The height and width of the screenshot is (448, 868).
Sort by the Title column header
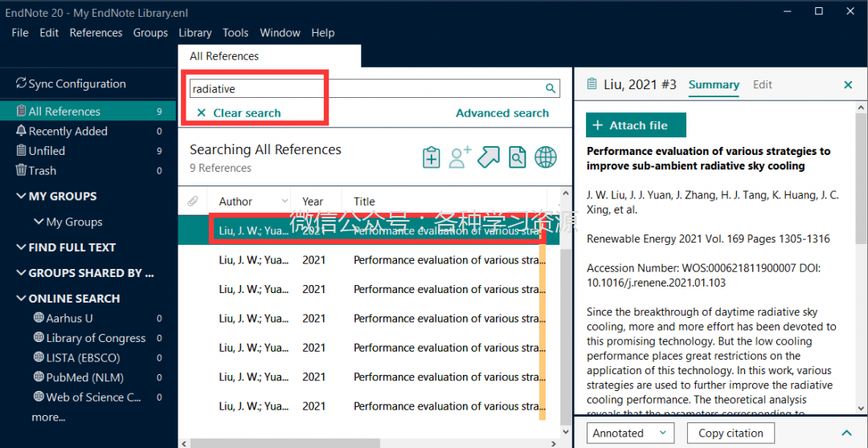tap(364, 202)
